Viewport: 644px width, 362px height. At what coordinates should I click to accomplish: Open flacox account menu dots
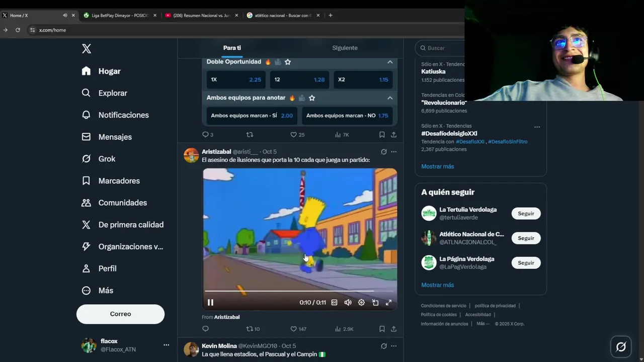coord(166,345)
